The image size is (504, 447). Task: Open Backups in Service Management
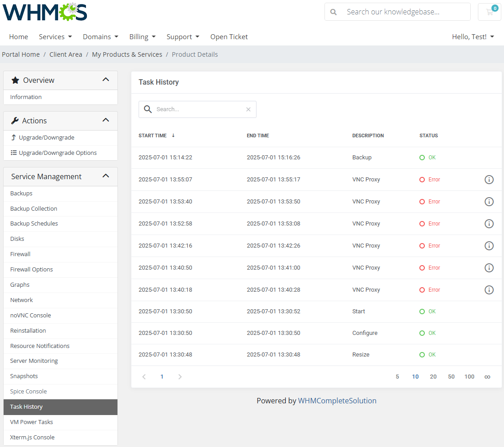(60, 193)
